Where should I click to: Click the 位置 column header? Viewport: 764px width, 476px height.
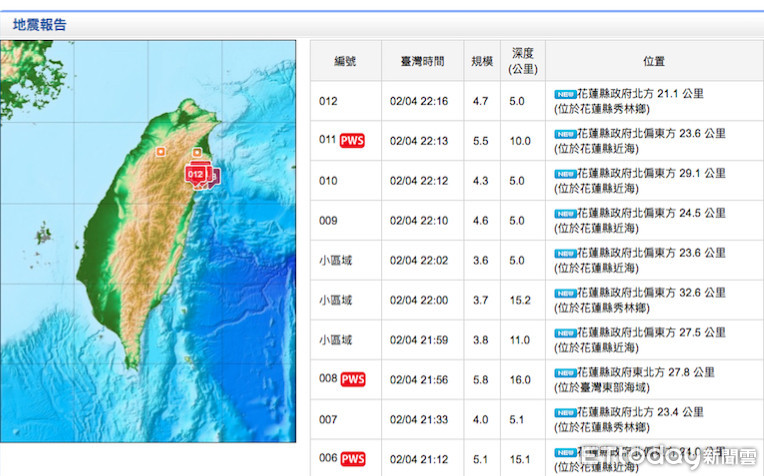(654, 61)
